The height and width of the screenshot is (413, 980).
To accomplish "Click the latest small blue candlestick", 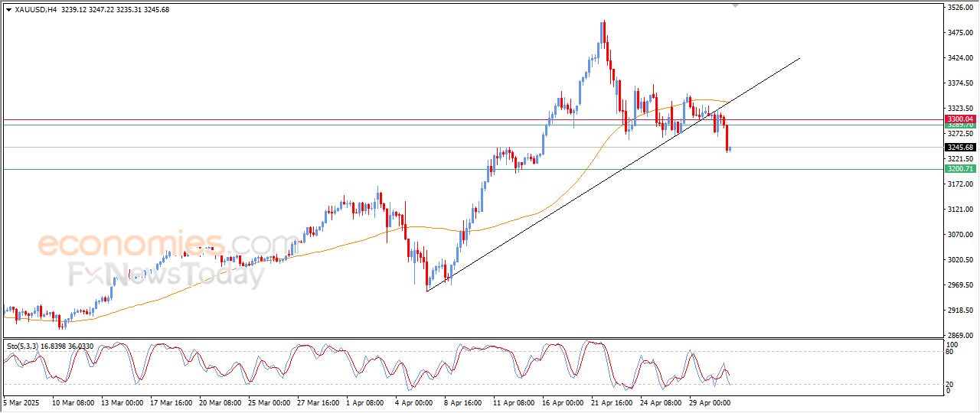I will [730, 148].
